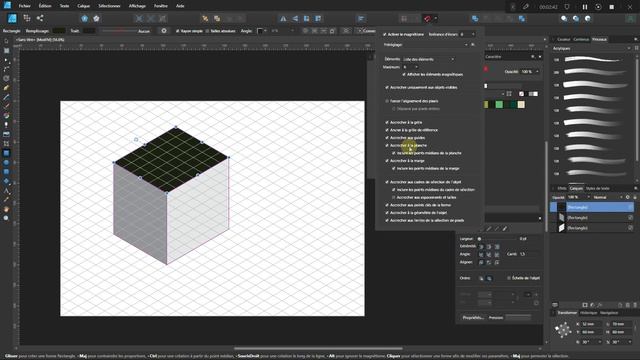Toggle Accrocher uniquement aux objets visibles
Screen dimensions: 640x360
pyautogui.click(x=387, y=87)
